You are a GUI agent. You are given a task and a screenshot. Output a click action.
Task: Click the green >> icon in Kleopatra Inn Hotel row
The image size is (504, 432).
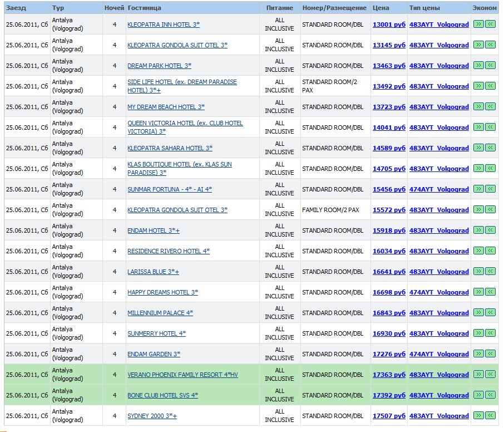pos(478,24)
